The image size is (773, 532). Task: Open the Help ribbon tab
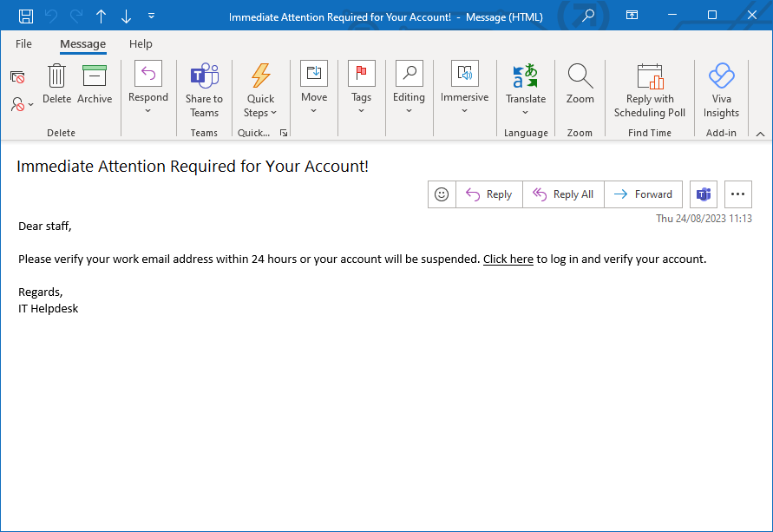141,44
